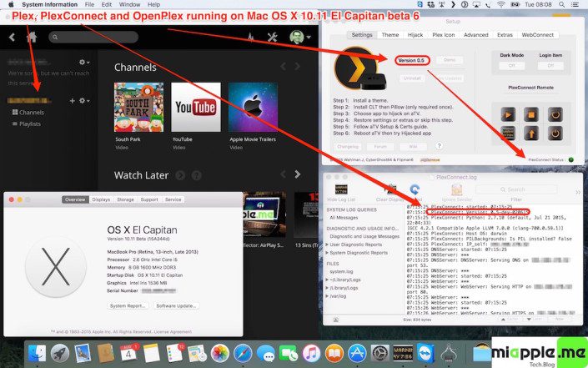Open Safari from the Dock
This screenshot has width=588, height=368.
click(243, 353)
